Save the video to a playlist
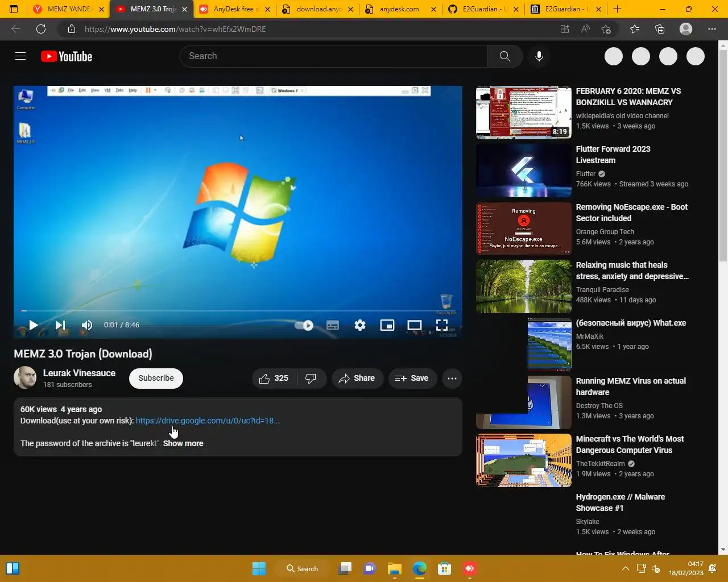The height and width of the screenshot is (582, 728). click(412, 379)
